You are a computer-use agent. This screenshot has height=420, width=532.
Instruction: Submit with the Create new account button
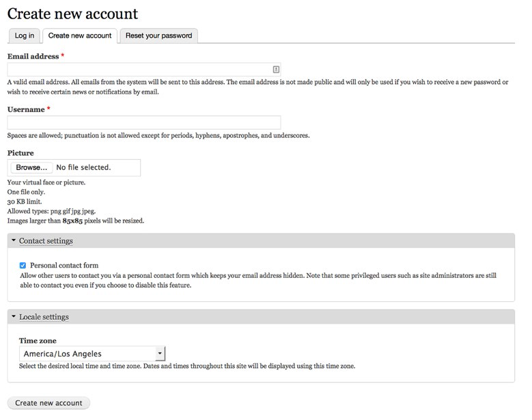point(48,403)
